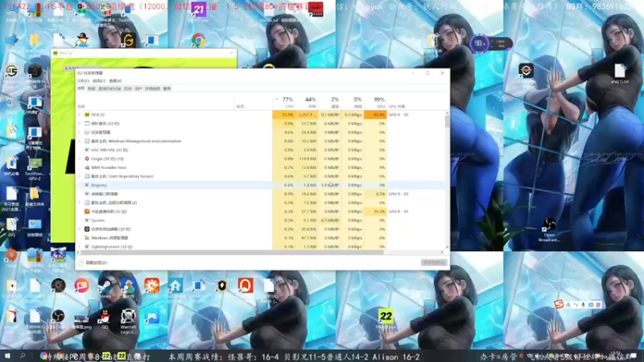Expand the State Repository Service host row
This screenshot has width=644, height=362.
pos(79,176)
